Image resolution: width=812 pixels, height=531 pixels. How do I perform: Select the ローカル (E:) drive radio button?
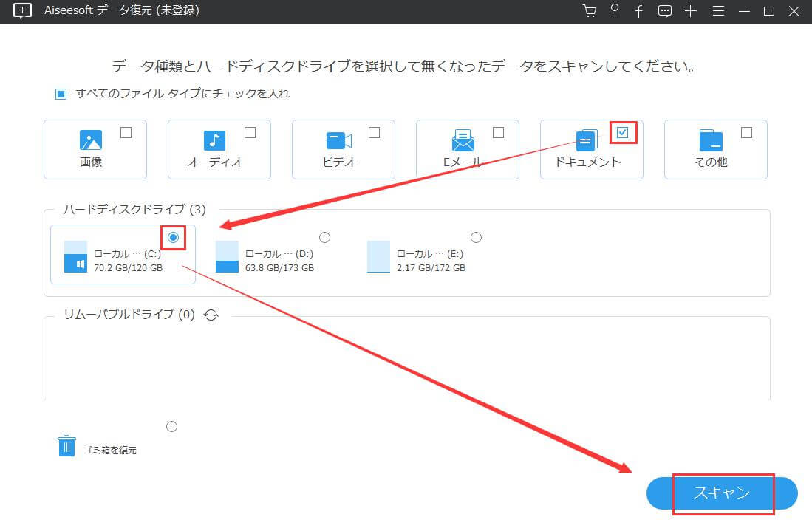click(x=476, y=237)
